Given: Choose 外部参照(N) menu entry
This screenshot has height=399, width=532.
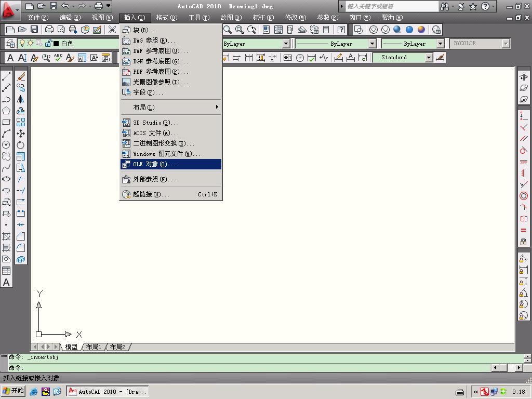Looking at the screenshot, I should coord(171,179).
